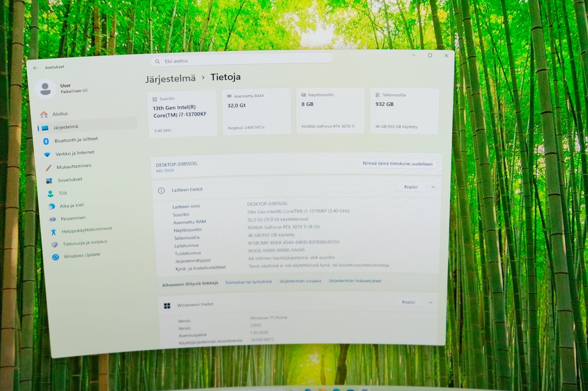This screenshot has height=391, width=588.
Task: Click the Suoritin processor info card
Action: (x=183, y=114)
